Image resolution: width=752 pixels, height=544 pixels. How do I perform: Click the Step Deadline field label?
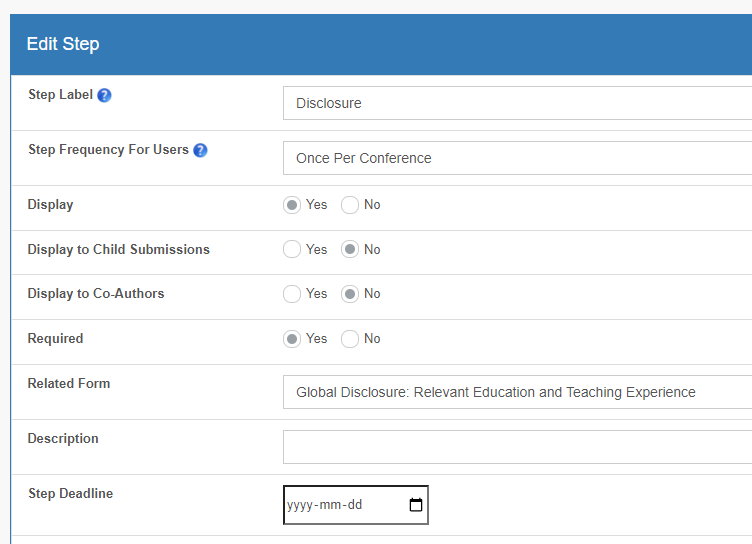pyautogui.click(x=70, y=494)
